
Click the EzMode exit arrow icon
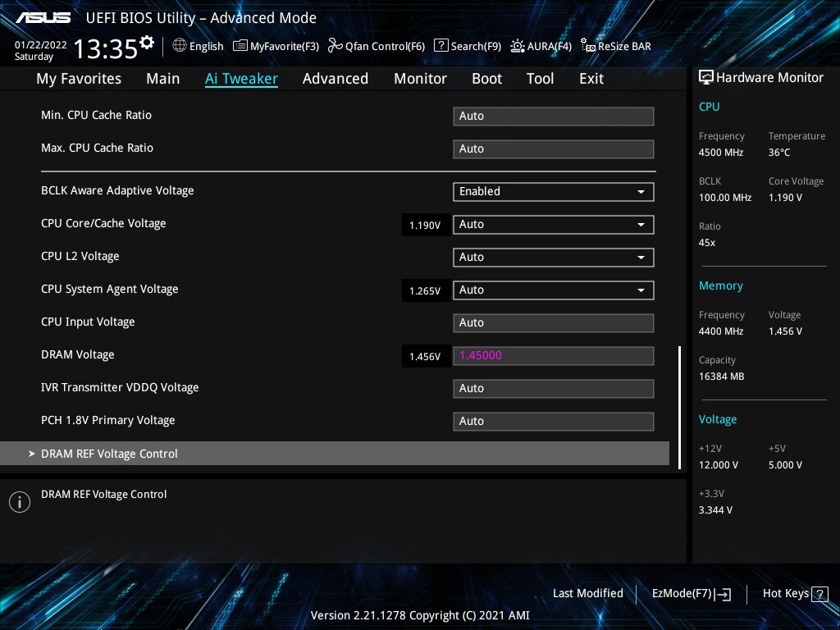(723, 594)
